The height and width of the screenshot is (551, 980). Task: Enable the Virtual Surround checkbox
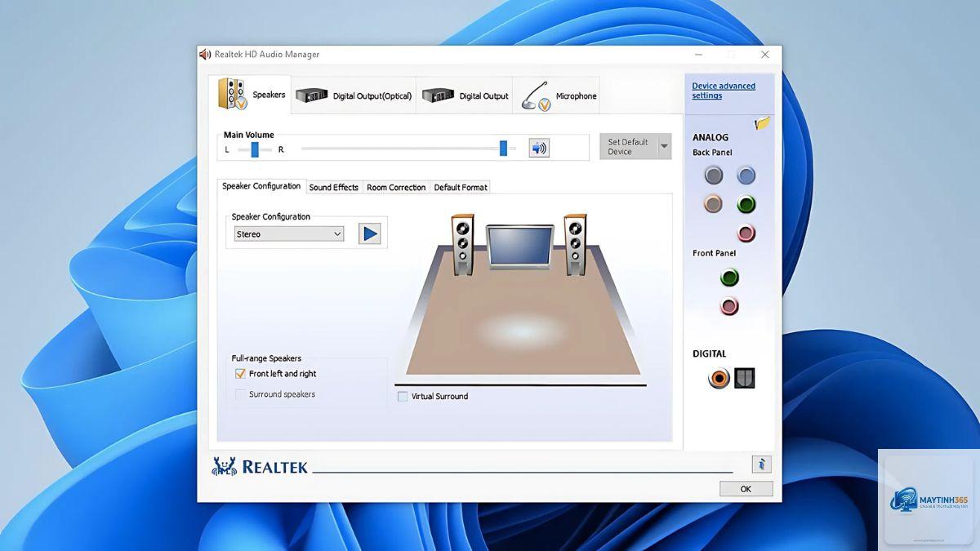[403, 397]
